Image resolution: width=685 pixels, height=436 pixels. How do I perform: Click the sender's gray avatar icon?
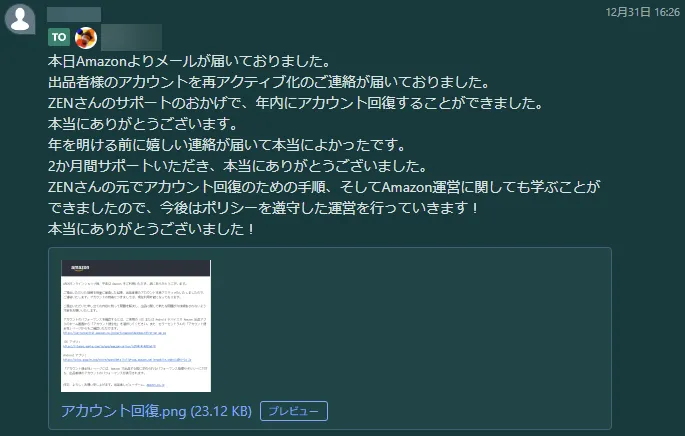(20, 19)
